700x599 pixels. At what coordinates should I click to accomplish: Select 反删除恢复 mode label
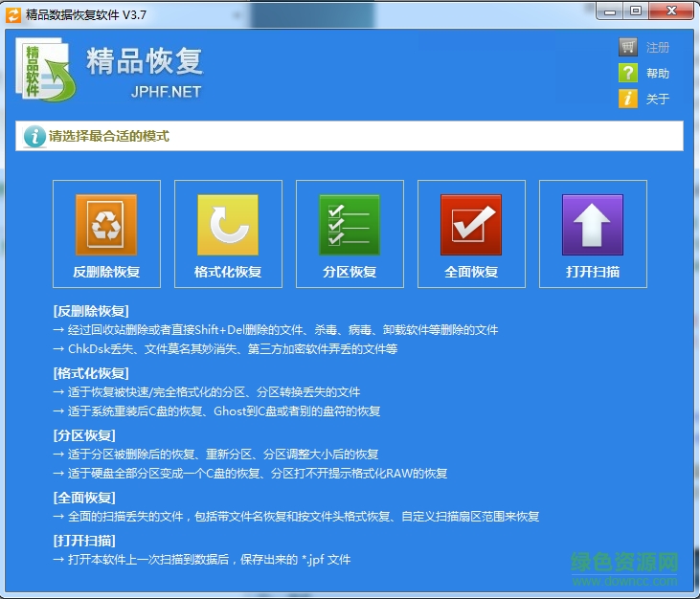pyautogui.click(x=106, y=272)
